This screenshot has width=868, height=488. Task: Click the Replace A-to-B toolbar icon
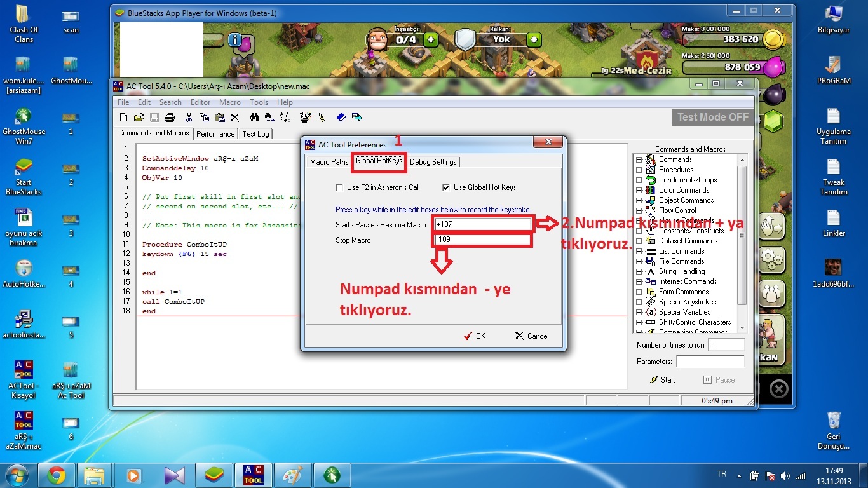tap(286, 118)
